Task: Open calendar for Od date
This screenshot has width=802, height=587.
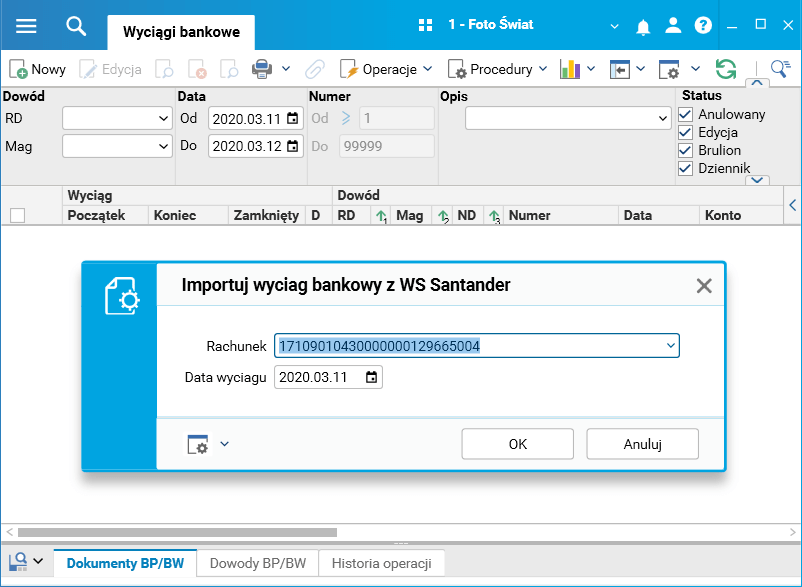Action: 293,119
